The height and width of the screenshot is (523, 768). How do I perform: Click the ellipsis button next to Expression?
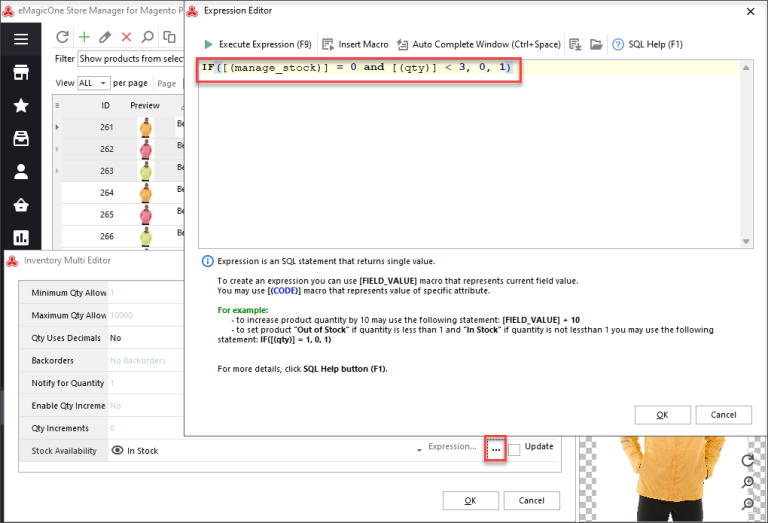pos(495,451)
